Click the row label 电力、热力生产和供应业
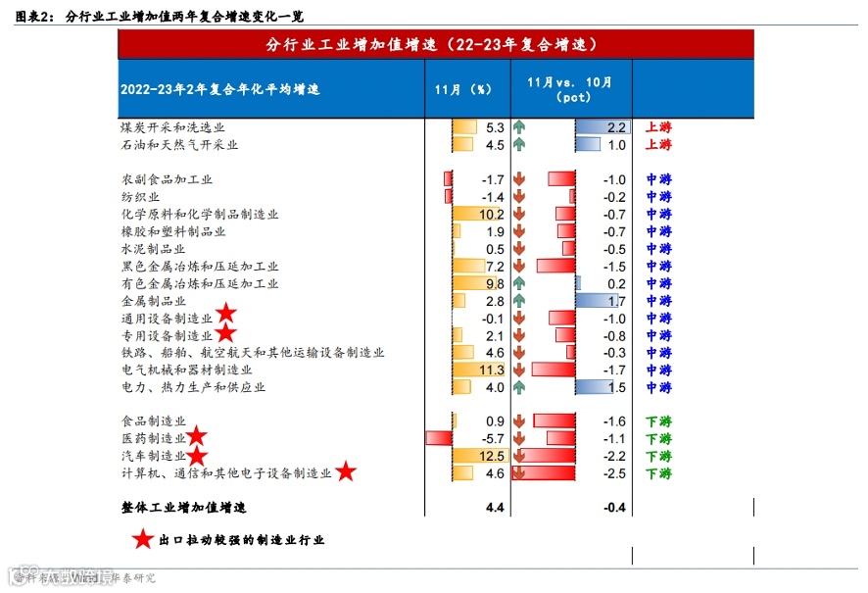868x593 pixels. [193, 387]
